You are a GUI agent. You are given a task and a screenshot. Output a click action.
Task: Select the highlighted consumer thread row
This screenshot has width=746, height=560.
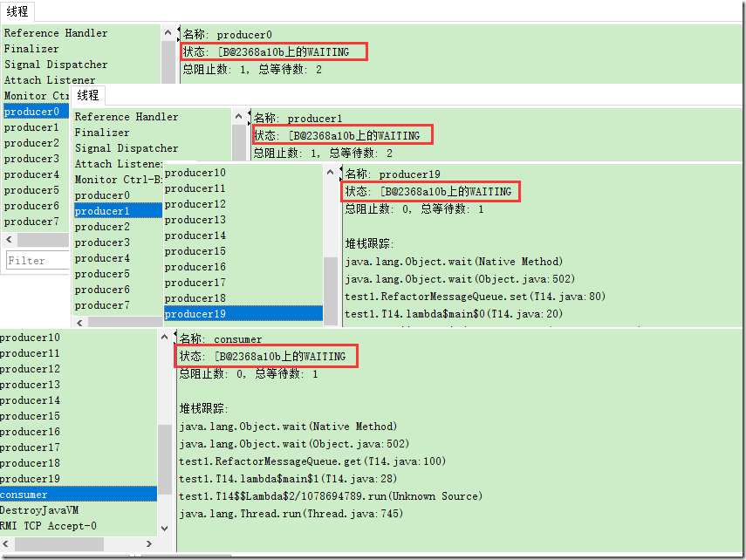[79, 495]
